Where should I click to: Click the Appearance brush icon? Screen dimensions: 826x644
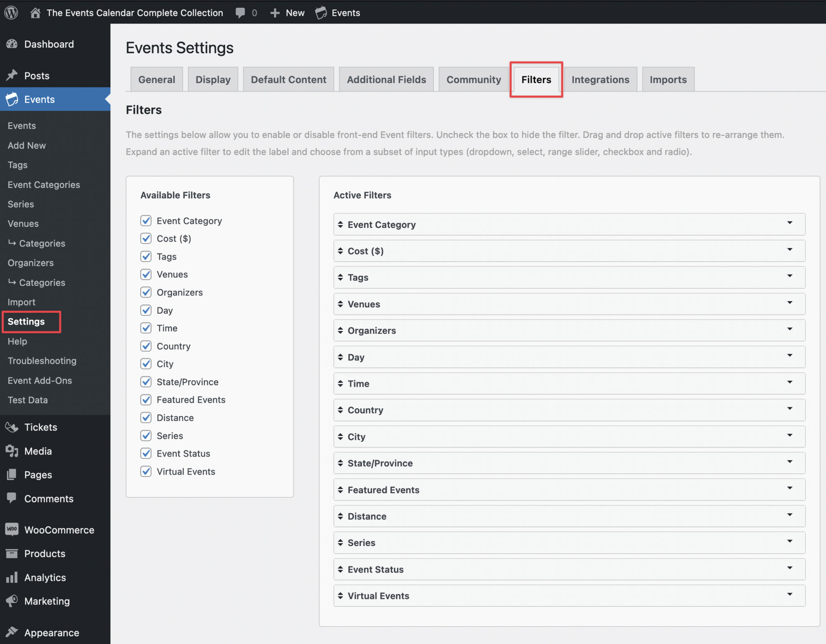point(12,632)
